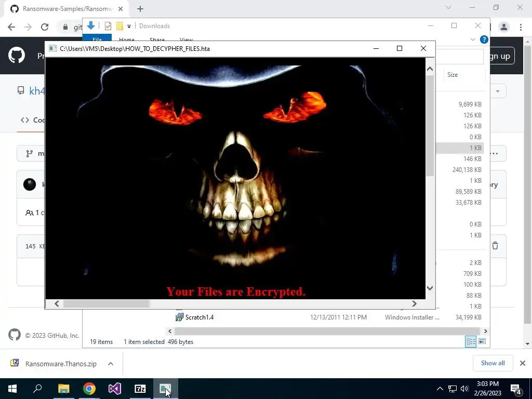Click the GitHub Octocat logo in header

click(x=17, y=55)
